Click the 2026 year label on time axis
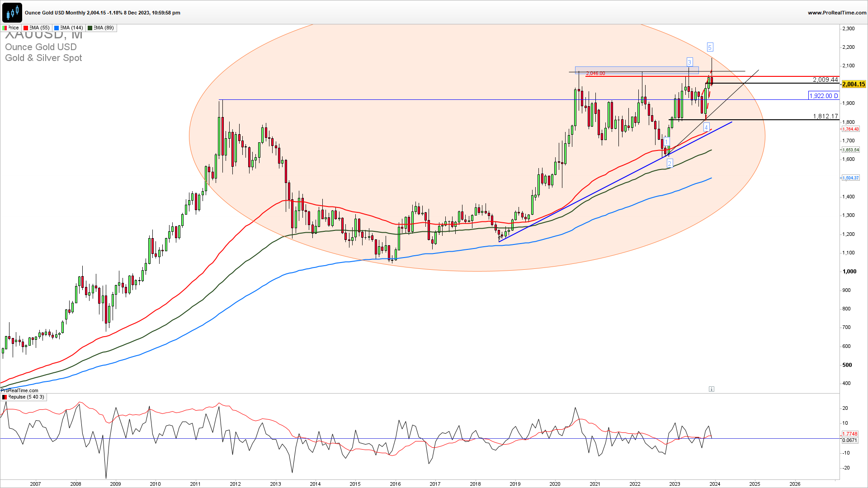This screenshot has height=488, width=868. tap(795, 484)
